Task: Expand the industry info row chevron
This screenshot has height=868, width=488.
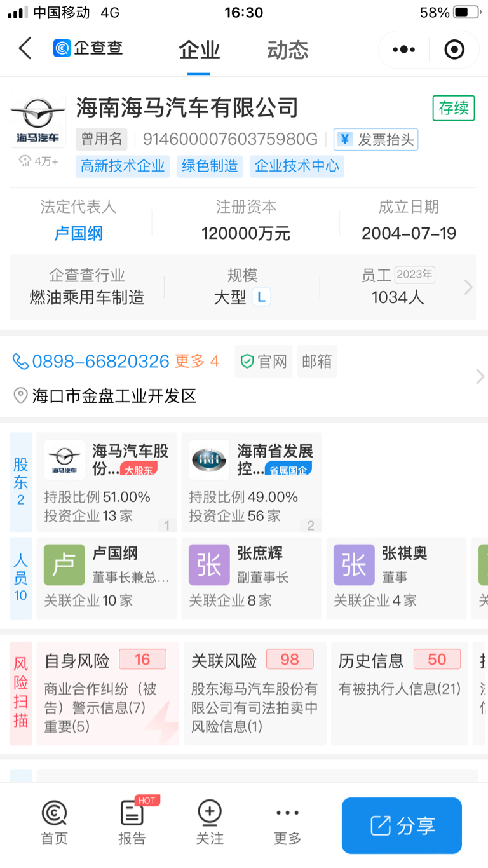Action: click(468, 287)
